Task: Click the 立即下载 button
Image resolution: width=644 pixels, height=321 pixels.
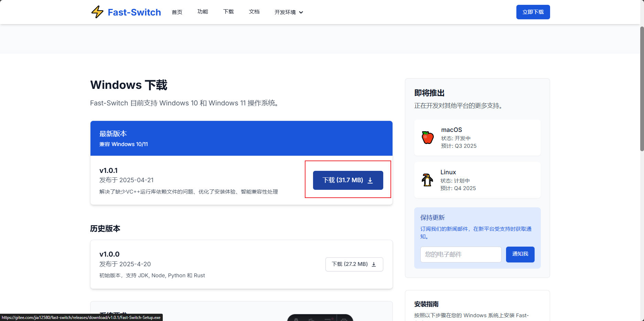Action: click(533, 12)
